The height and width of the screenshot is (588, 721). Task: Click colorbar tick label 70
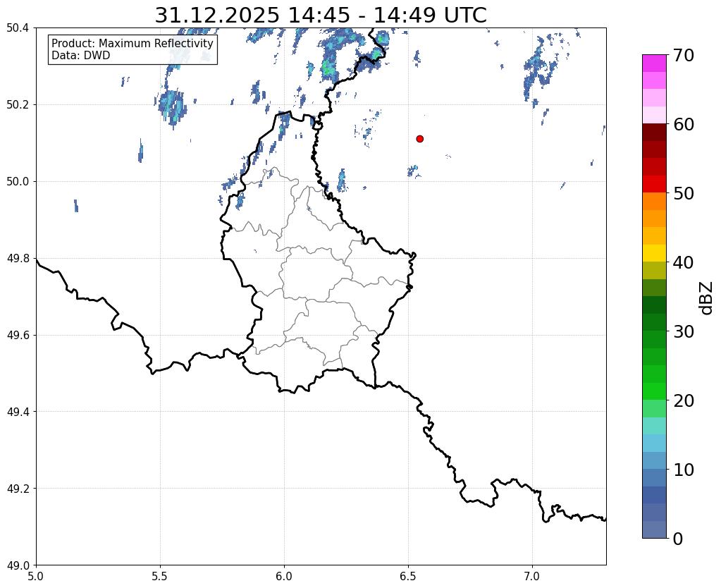click(x=684, y=55)
